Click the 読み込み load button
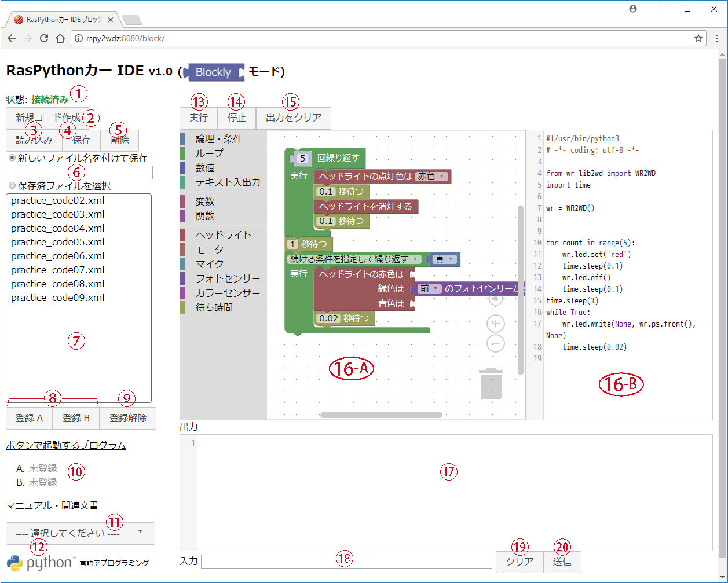This screenshot has width=728, height=583. 34,141
